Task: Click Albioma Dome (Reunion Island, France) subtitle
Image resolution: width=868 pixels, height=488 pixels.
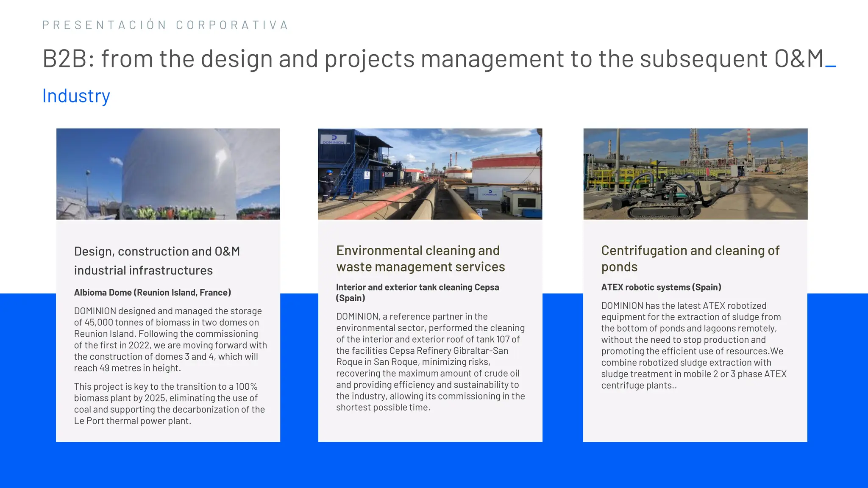Action: click(x=153, y=292)
